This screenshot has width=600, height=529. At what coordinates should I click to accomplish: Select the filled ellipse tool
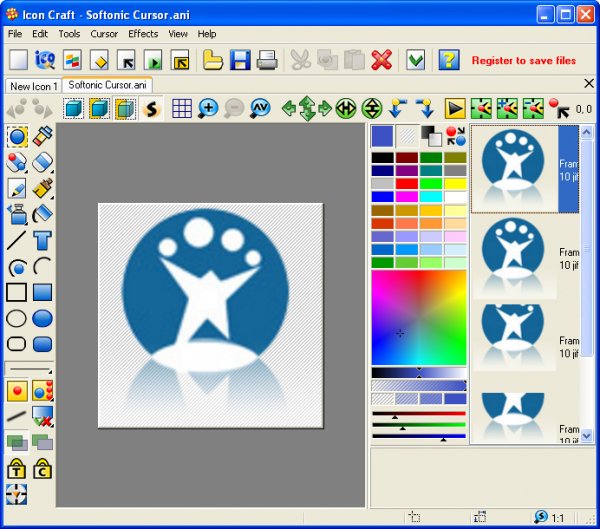pyautogui.click(x=42, y=318)
